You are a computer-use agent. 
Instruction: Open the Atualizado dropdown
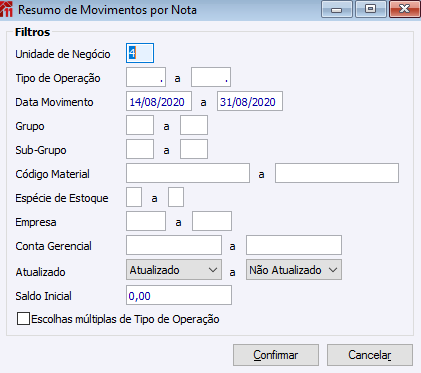[x=174, y=270]
